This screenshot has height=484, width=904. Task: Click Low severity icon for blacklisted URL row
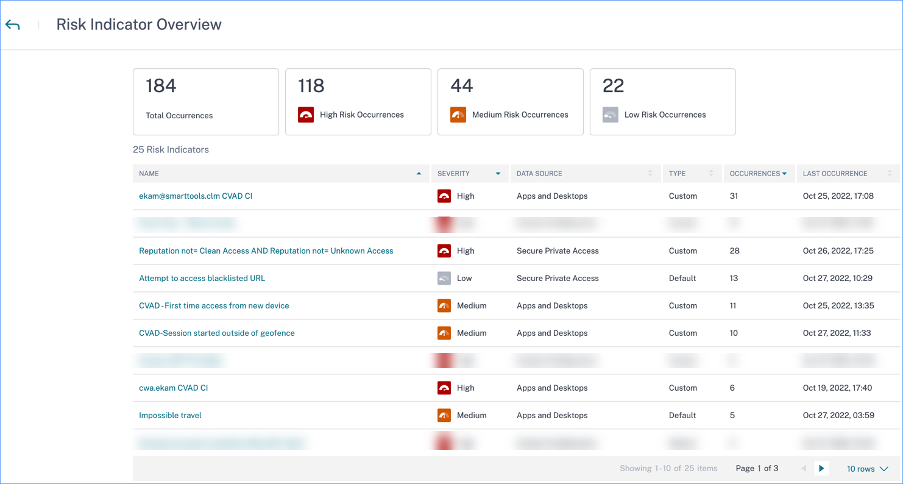(444, 278)
